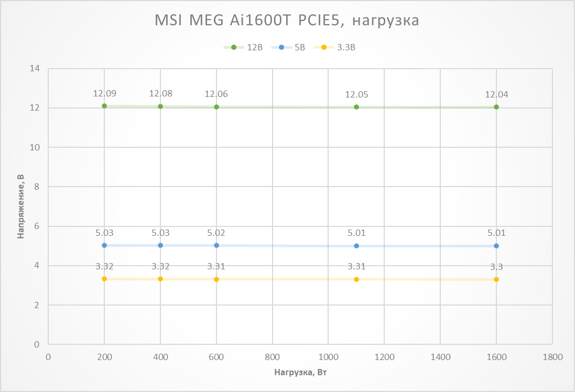Click the data label 12.04
Screen dimensions: 575x392
pyautogui.click(x=496, y=95)
